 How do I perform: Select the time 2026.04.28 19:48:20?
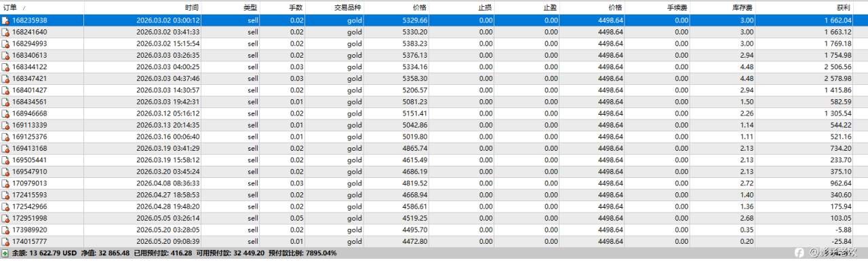[x=167, y=206]
